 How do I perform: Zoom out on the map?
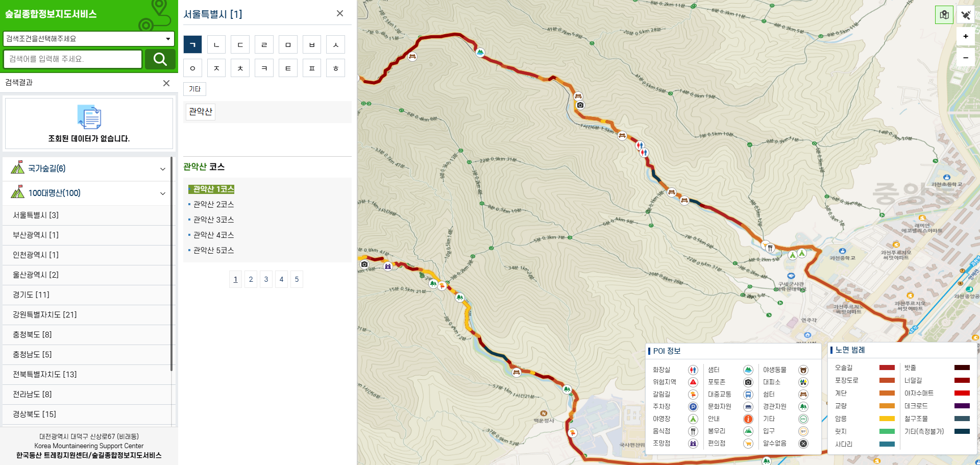965,58
